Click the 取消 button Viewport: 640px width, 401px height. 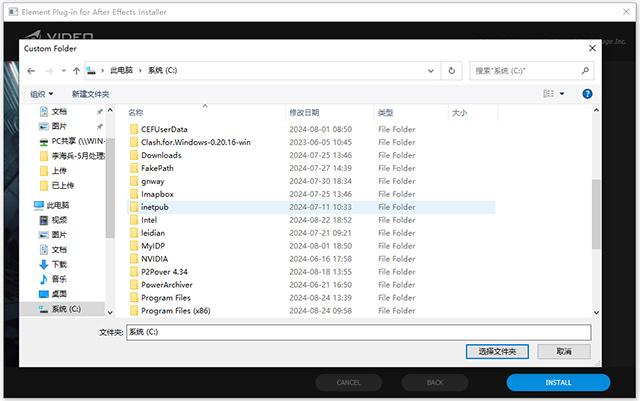point(564,352)
